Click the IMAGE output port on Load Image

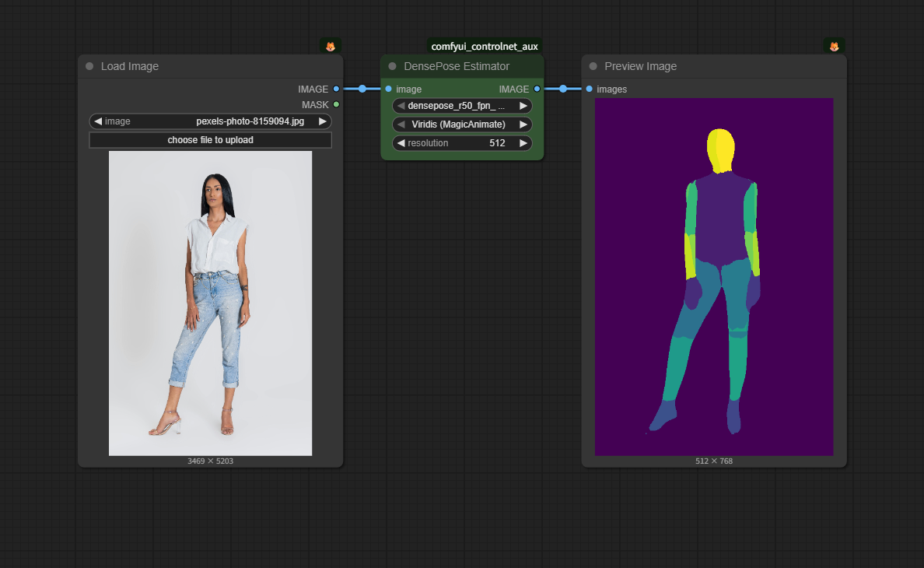(336, 89)
